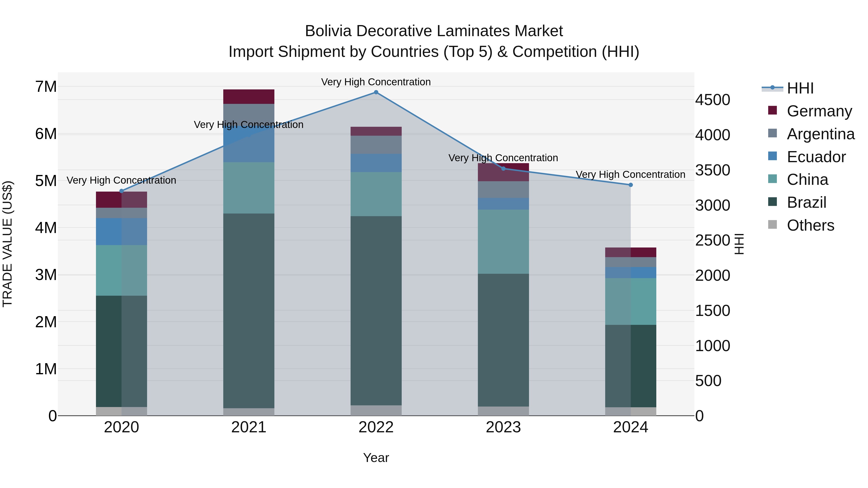Click the 2021 x-axis label
Viewport: 868px width, 488px height.
[249, 427]
